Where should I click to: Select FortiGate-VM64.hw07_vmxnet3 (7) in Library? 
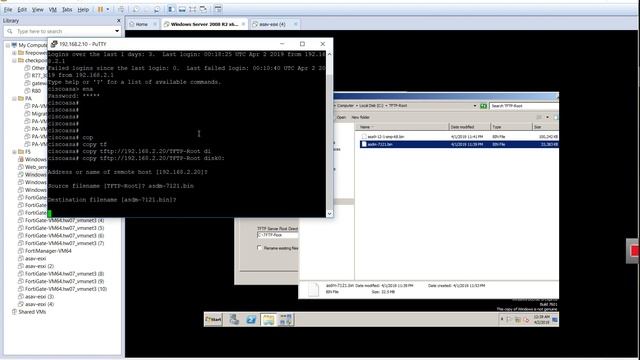61,243
